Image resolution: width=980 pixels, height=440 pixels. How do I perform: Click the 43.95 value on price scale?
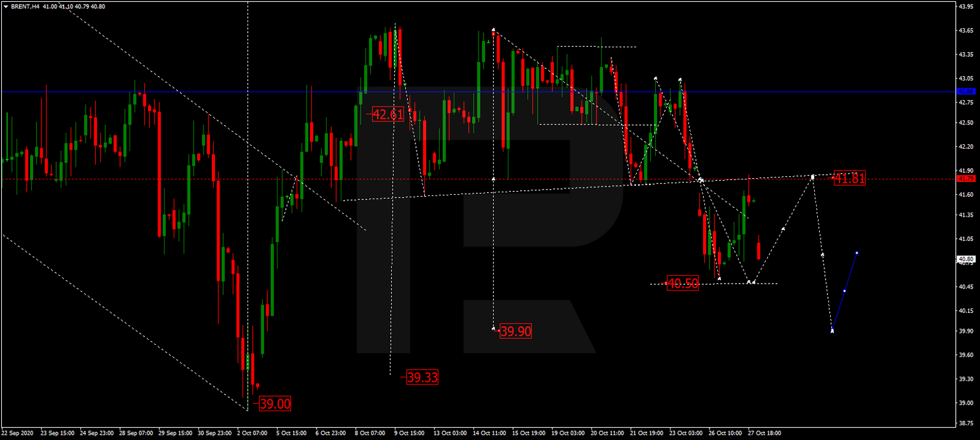click(965, 6)
